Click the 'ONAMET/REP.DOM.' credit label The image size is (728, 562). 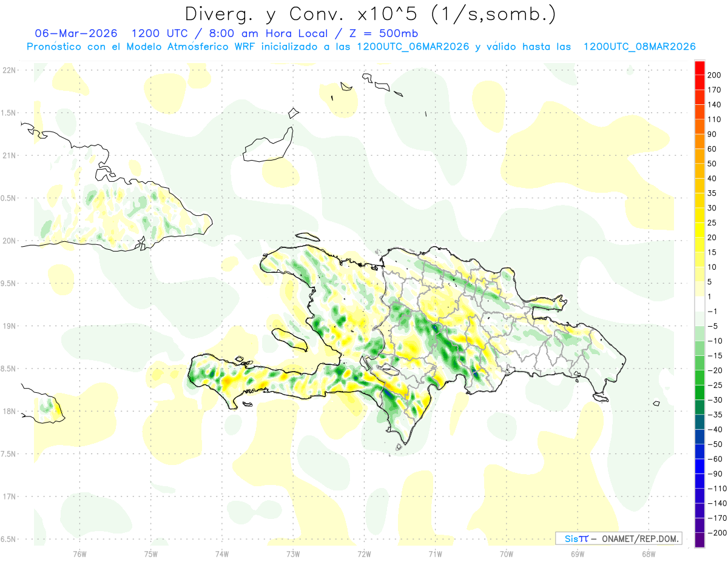[640, 538]
